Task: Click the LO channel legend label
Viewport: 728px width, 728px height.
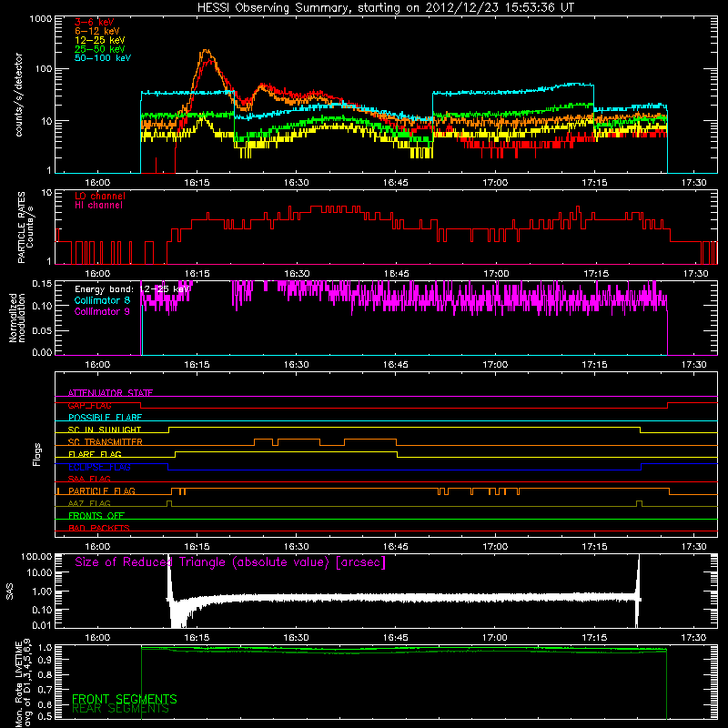Action: tap(100, 196)
